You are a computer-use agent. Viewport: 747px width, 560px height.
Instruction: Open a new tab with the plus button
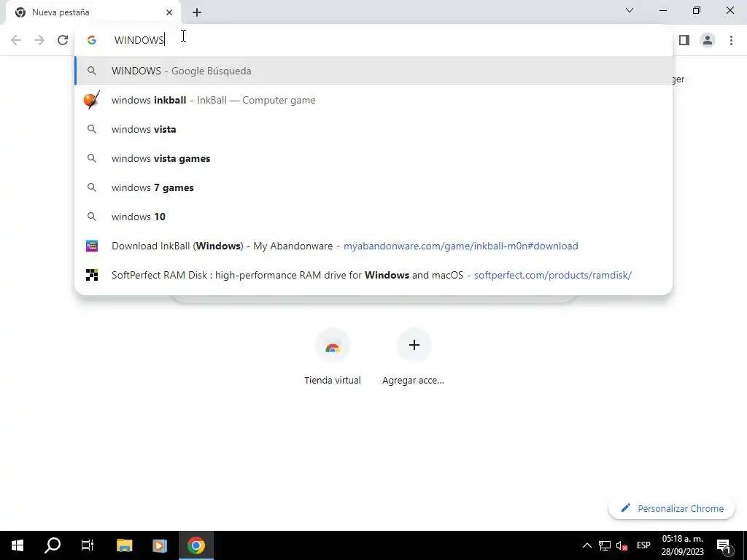(x=197, y=13)
